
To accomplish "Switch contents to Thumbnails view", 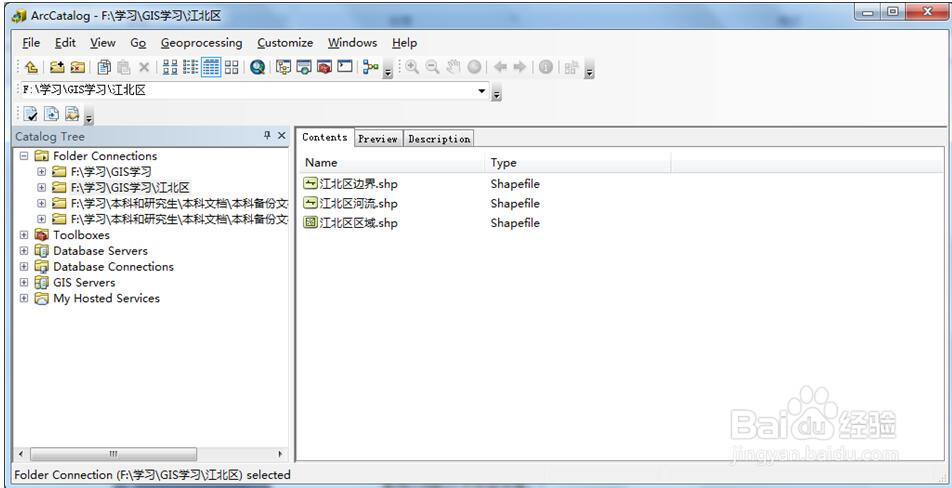I will pos(231,67).
